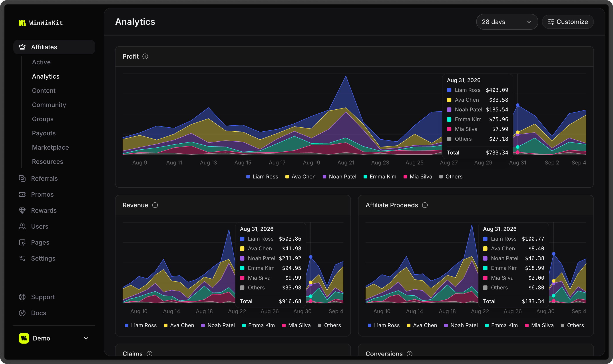Open the Marketplace submenu item
The height and width of the screenshot is (364, 613).
(50, 148)
